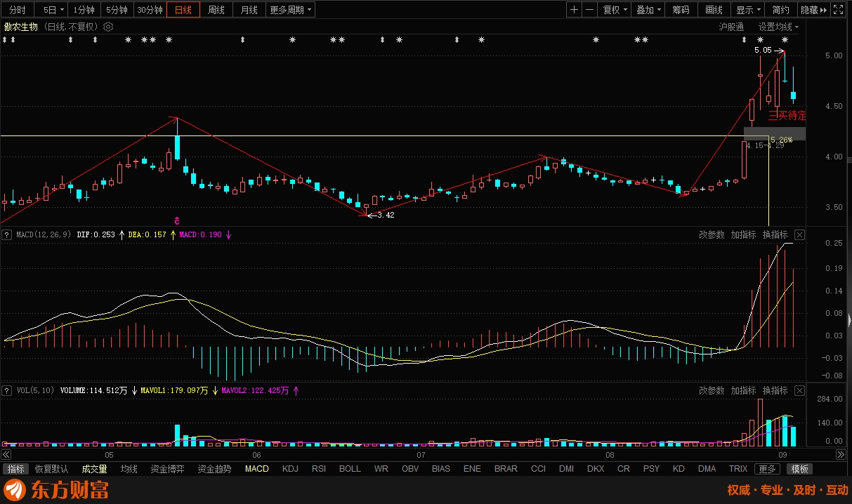Click the 5.05 high price label

click(x=763, y=51)
